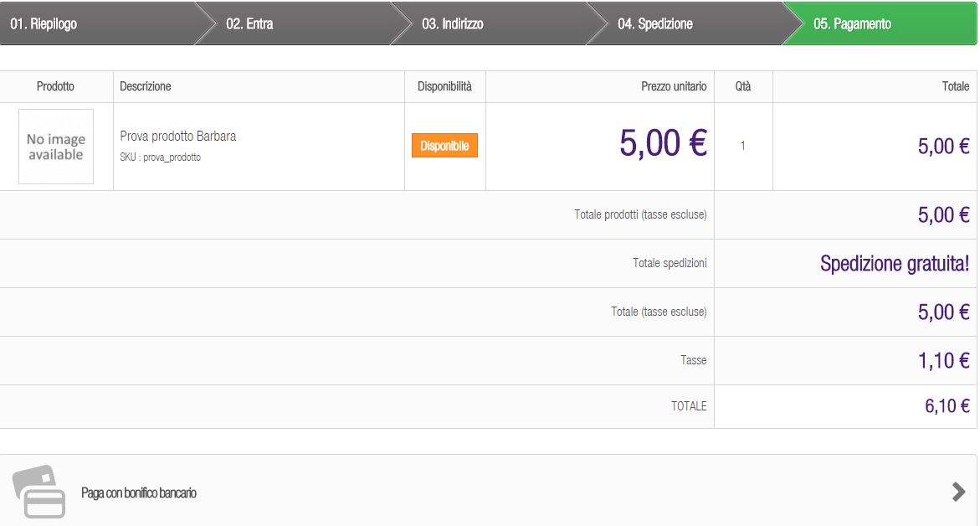Select the 05. Pagamento step

tap(852, 24)
